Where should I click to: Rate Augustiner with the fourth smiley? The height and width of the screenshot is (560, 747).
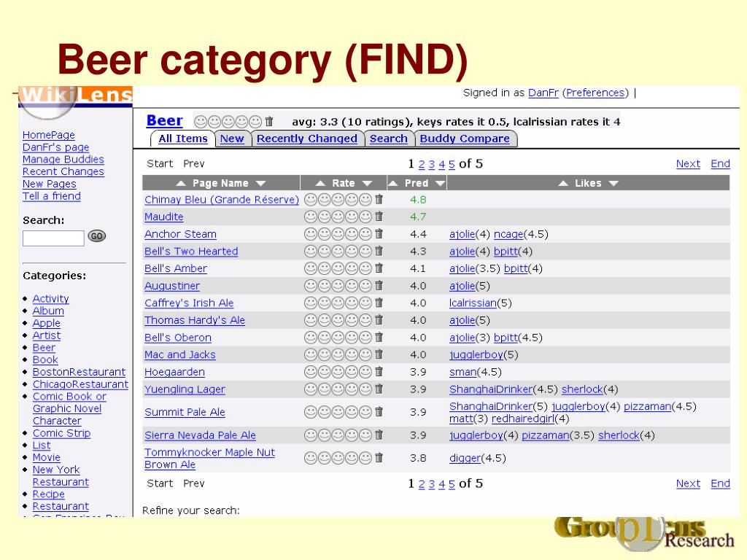tap(352, 285)
